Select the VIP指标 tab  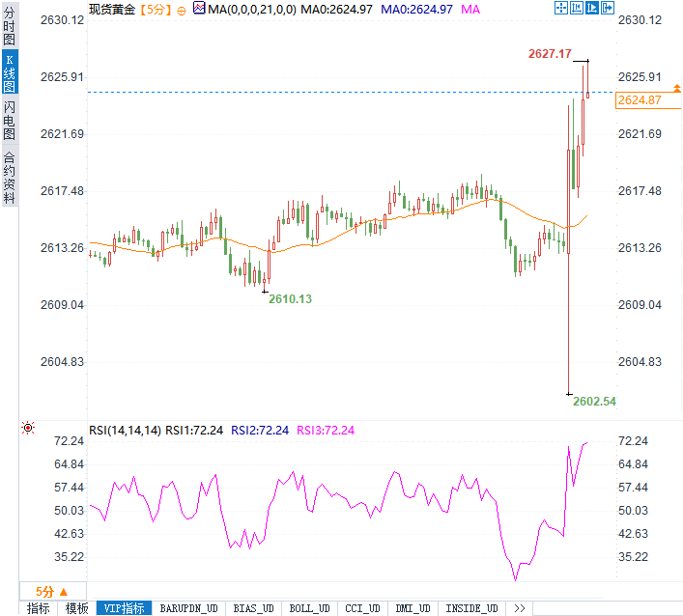click(125, 608)
